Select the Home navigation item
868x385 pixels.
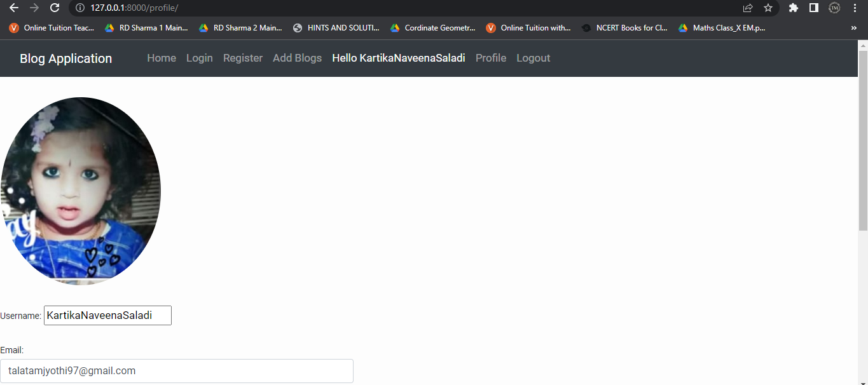(161, 58)
